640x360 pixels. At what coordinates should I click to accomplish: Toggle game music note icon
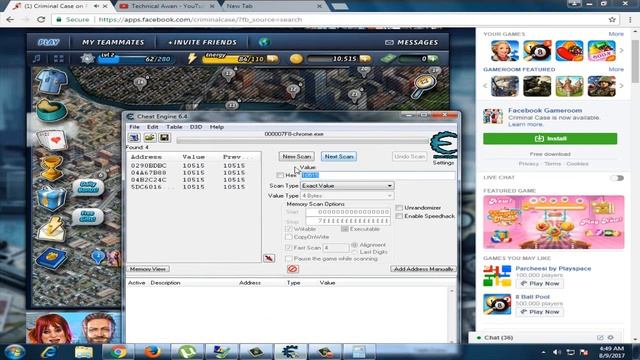[37, 58]
